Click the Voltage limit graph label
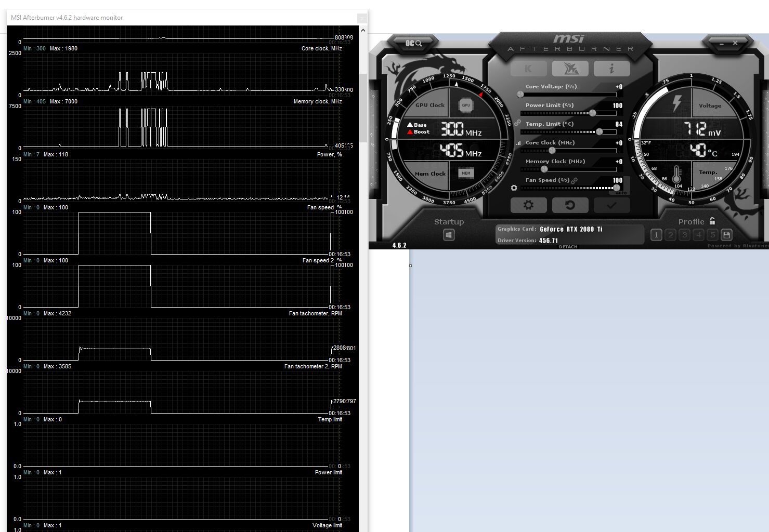Viewport: 769px width, 532px height. [328, 525]
